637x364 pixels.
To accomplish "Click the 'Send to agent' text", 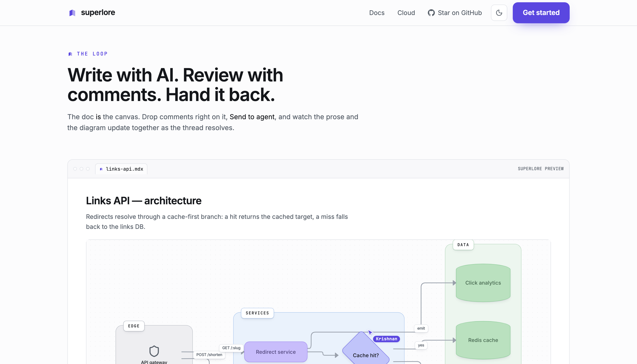I will coord(252,117).
